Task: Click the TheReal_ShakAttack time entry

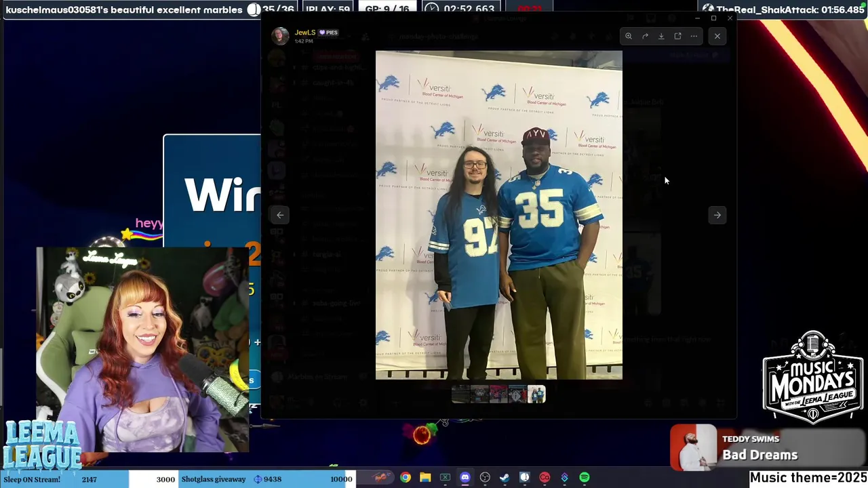Action: (x=783, y=9)
